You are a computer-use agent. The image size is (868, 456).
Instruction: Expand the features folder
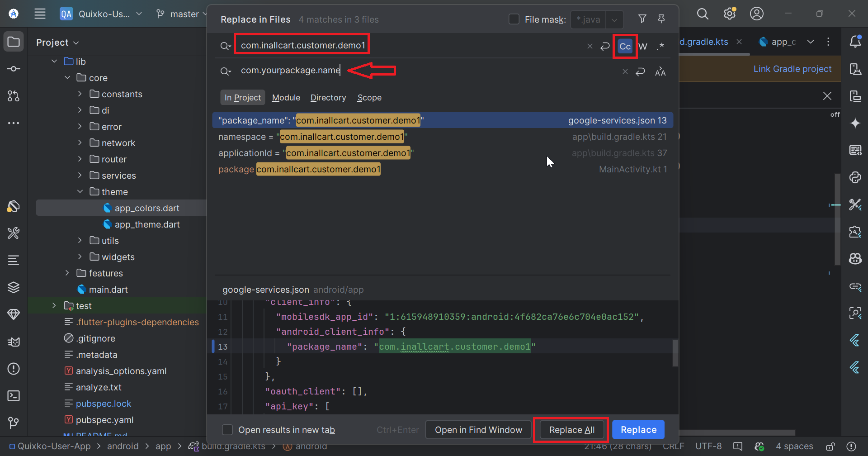67,273
